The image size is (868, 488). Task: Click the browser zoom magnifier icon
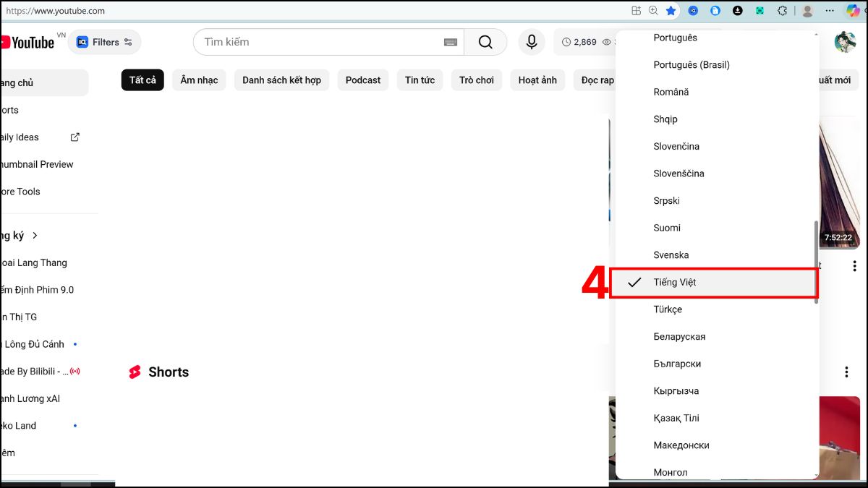(x=653, y=11)
